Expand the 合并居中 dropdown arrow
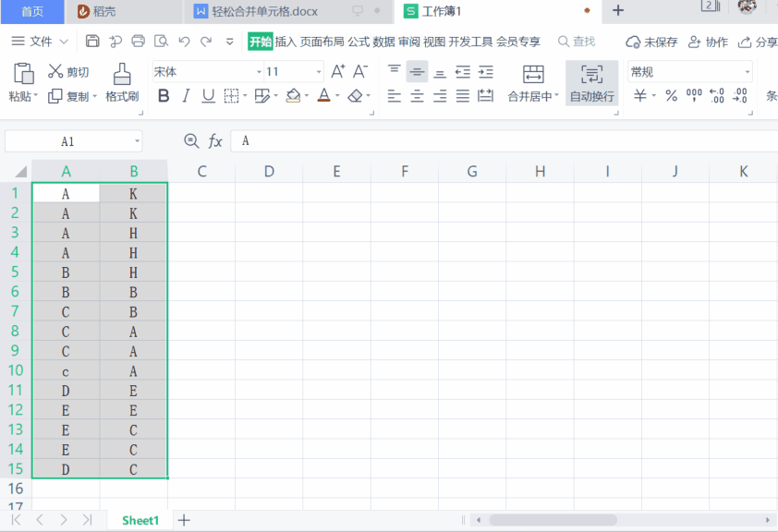 (x=557, y=96)
